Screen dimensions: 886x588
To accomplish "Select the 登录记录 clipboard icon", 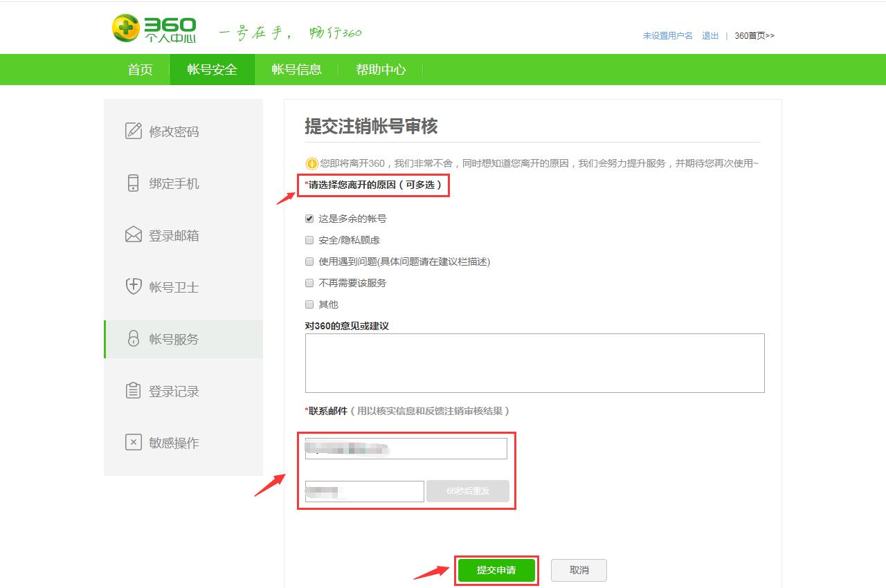I will pyautogui.click(x=133, y=390).
